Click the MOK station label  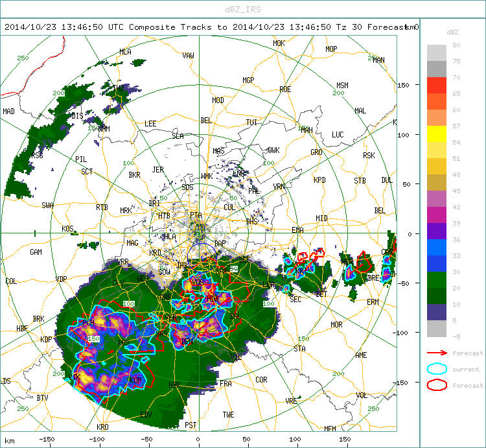pos(279,43)
